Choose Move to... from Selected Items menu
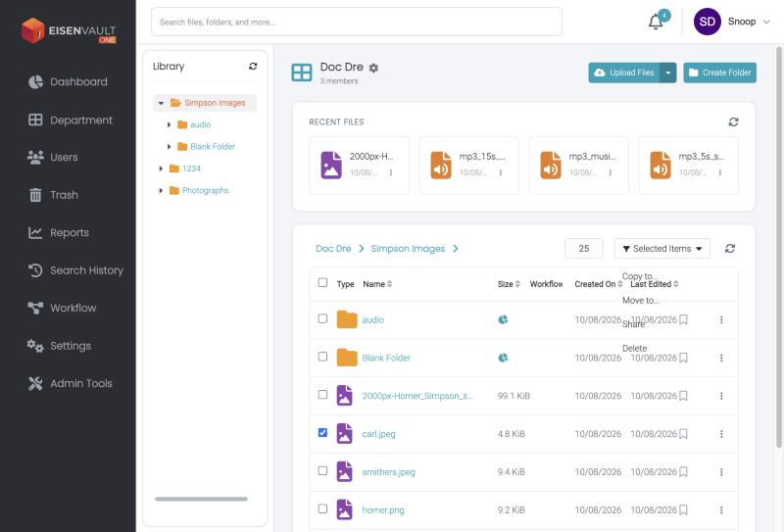This screenshot has width=784, height=532. pyautogui.click(x=641, y=301)
